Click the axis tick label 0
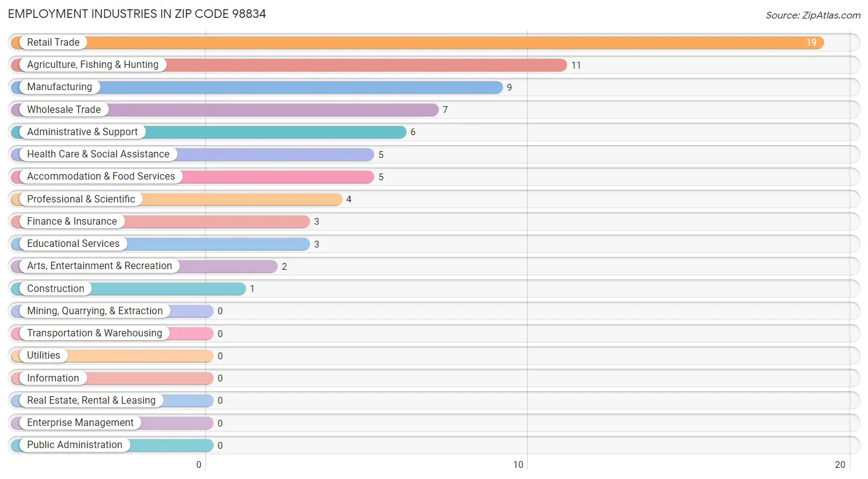The height and width of the screenshot is (479, 868). click(199, 465)
